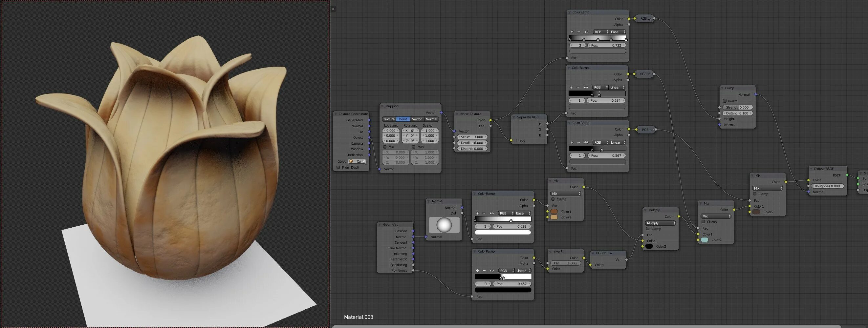
Task: Open the Multiply blend type dropdown
Action: [661, 223]
